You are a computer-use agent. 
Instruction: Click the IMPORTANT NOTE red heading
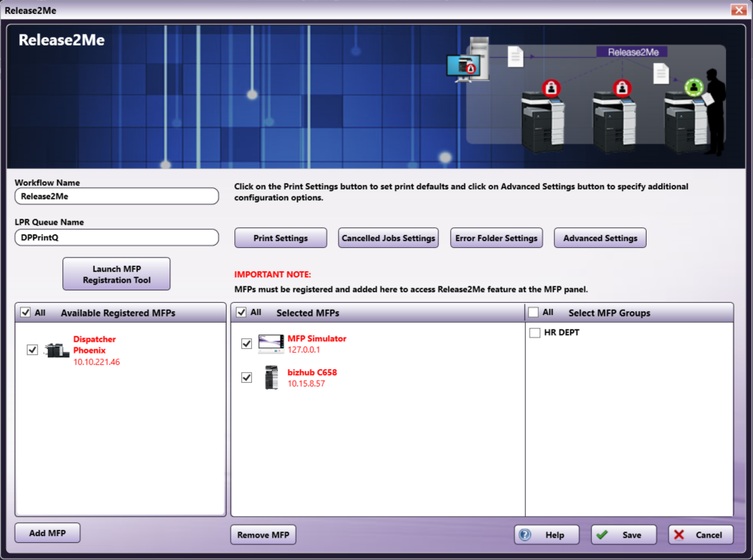(x=273, y=274)
